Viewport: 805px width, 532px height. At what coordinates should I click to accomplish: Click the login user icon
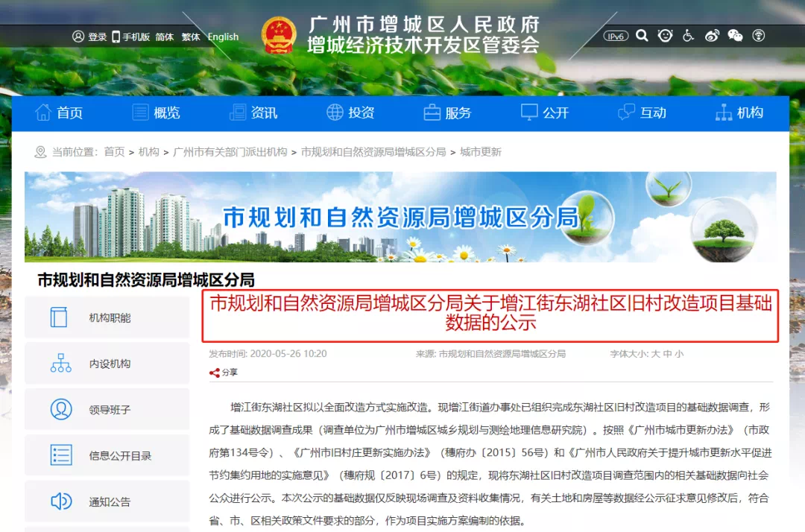78,37
